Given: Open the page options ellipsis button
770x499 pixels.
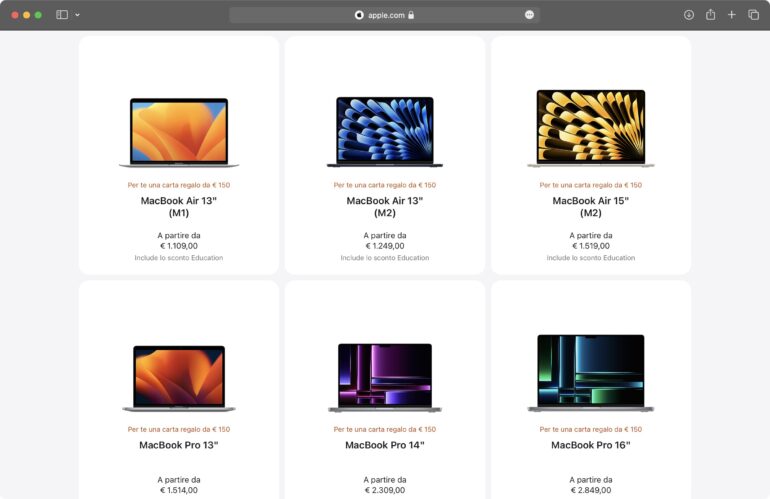Looking at the screenshot, I should pos(529,15).
